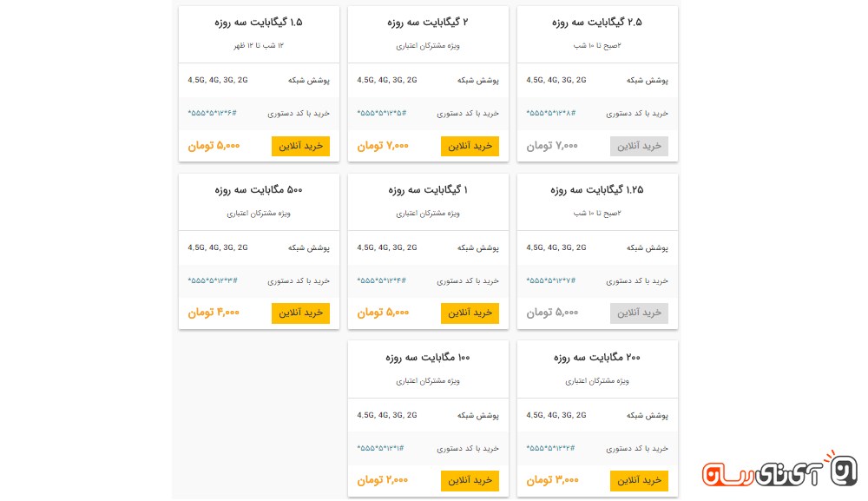Click the disabled خرید آنلاین on the 1.25 GB card
Screen dimensions: 868x501
click(x=639, y=313)
